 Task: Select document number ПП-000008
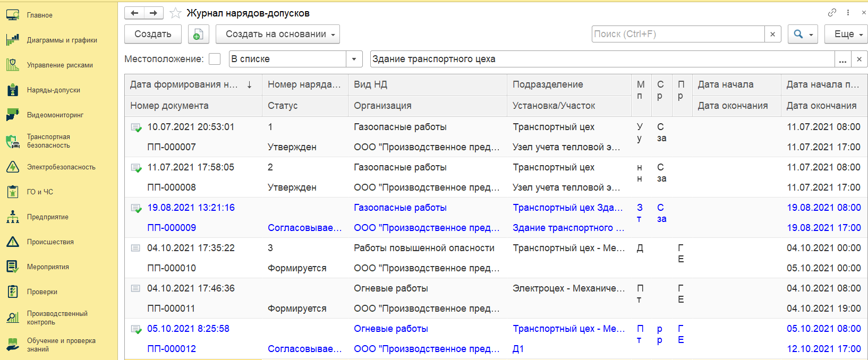(x=172, y=187)
